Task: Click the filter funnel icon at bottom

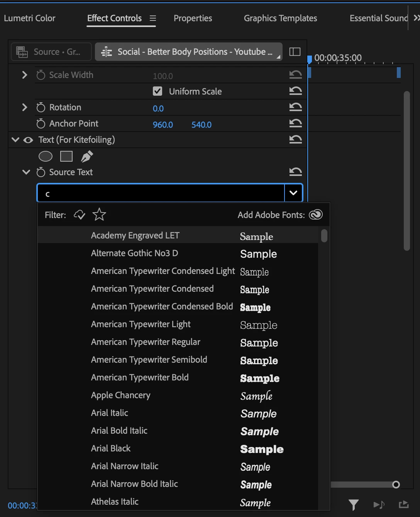Action: pyautogui.click(x=353, y=505)
